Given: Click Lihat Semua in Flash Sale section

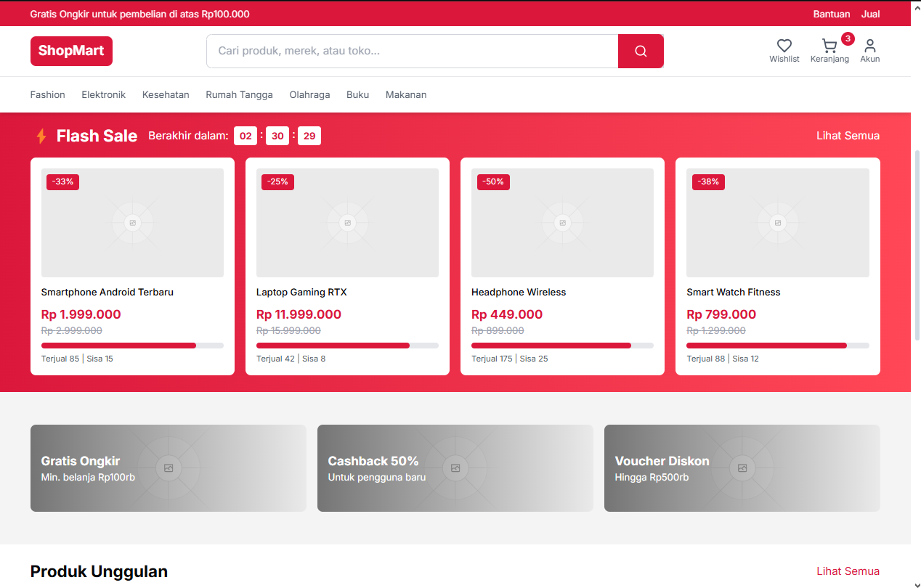Looking at the screenshot, I should point(848,136).
